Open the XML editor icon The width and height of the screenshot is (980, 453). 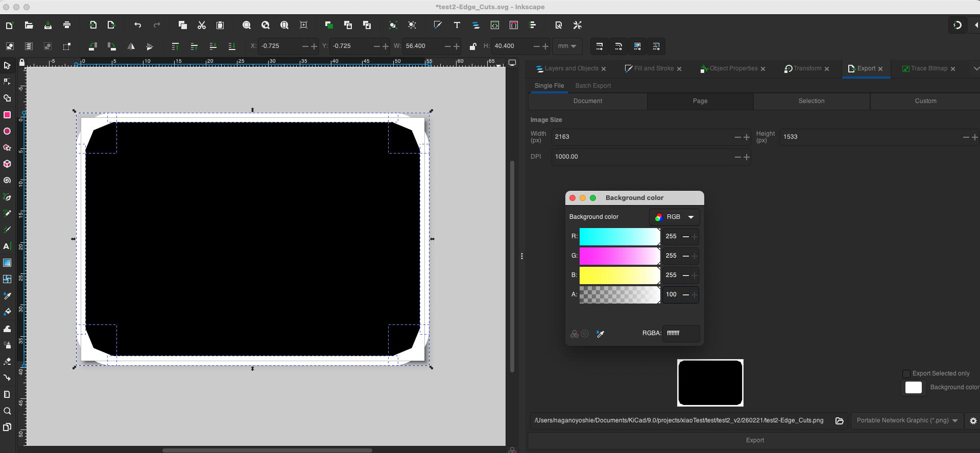[x=494, y=25]
